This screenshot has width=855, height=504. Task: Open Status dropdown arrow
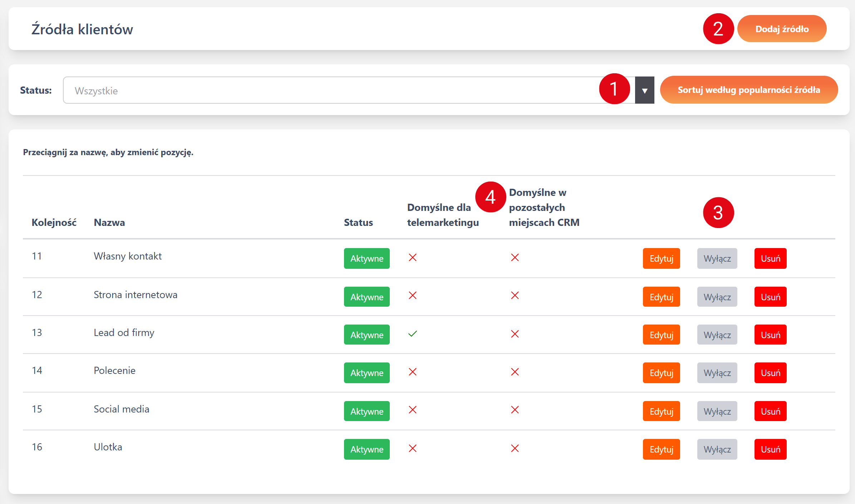(644, 90)
